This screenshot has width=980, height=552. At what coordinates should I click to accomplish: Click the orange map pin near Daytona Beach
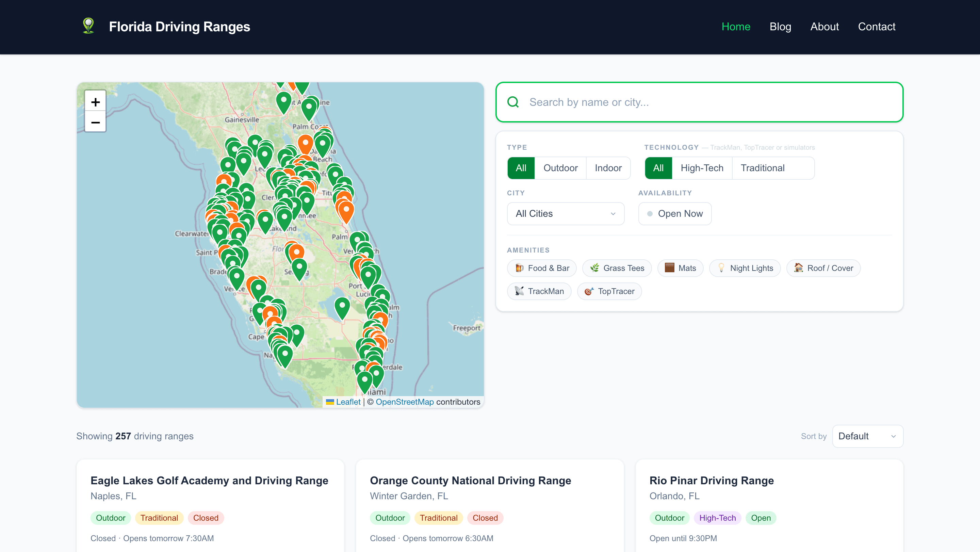[x=306, y=145]
